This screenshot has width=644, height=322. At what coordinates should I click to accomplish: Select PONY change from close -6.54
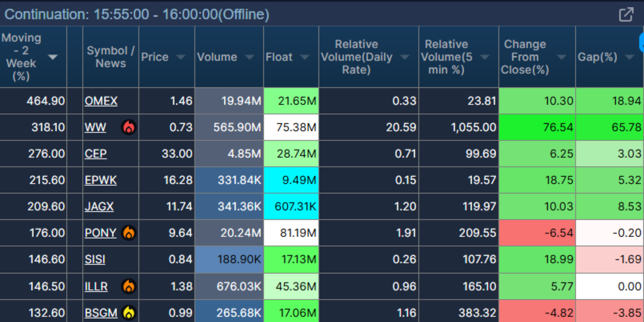pyautogui.click(x=537, y=233)
